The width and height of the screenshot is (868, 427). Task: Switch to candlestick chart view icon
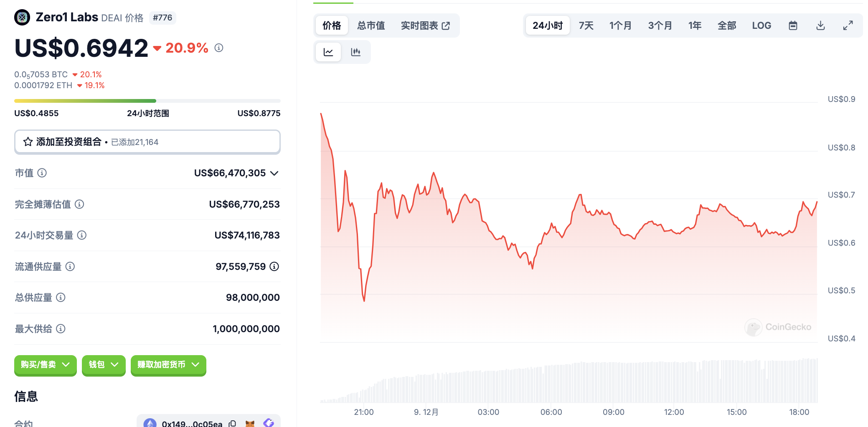click(x=356, y=52)
